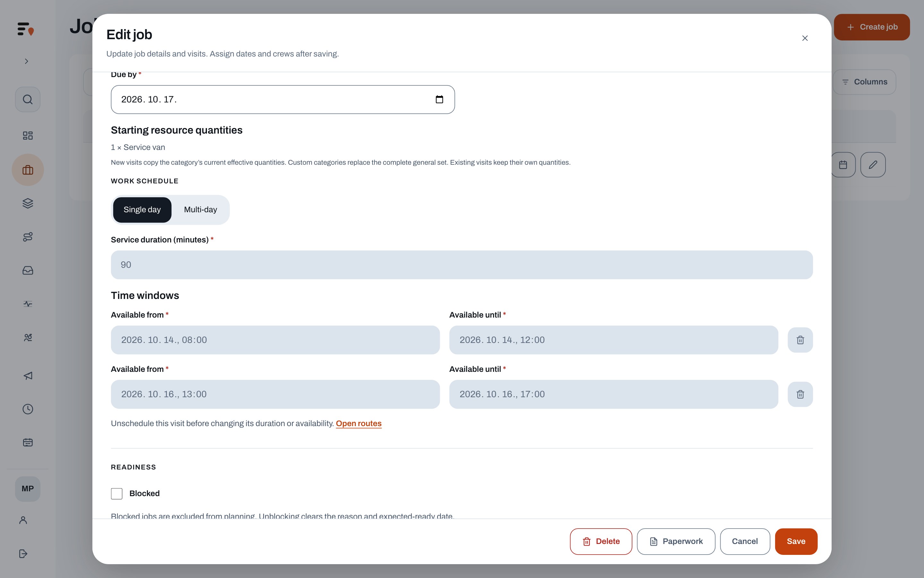Click Available until 2026. 10. 16., 17:00
Viewport: 924px width, 578px height.
pyautogui.click(x=613, y=394)
